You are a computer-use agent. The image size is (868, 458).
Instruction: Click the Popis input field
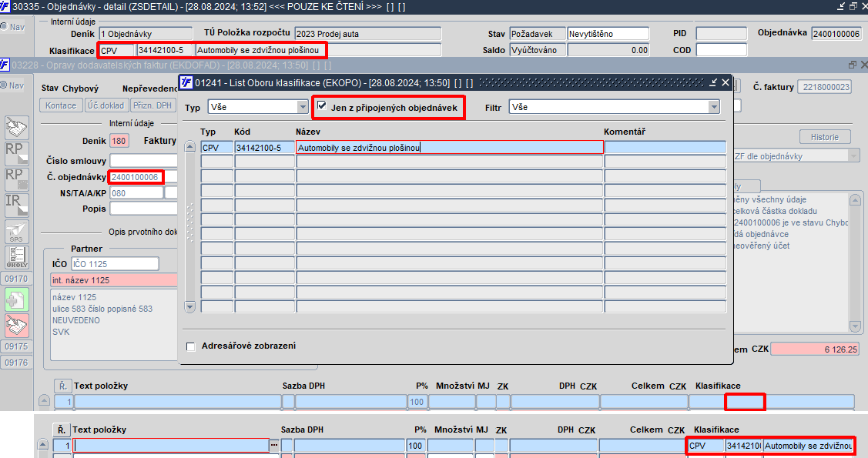click(143, 209)
